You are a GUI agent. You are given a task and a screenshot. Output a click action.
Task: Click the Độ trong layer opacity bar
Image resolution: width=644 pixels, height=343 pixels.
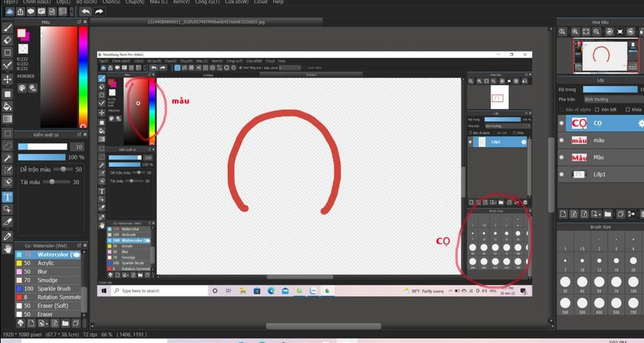610,89
